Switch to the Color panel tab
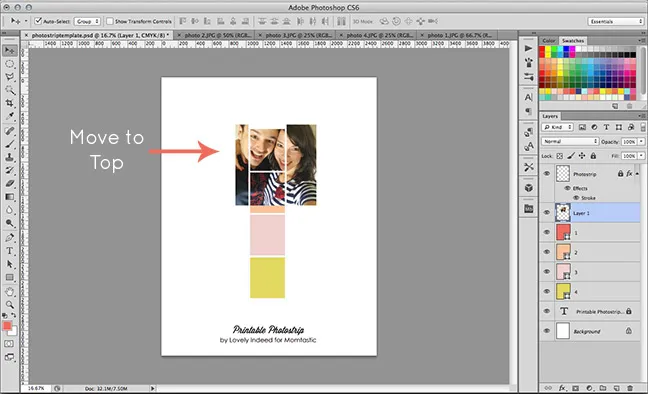Image resolution: width=648 pixels, height=394 pixels. coord(549,41)
